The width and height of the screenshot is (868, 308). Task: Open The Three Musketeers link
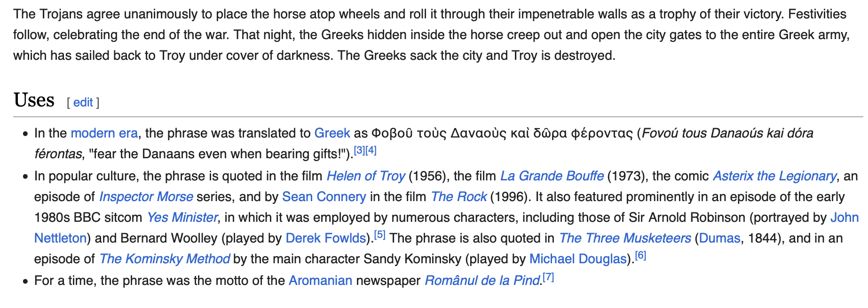click(625, 238)
